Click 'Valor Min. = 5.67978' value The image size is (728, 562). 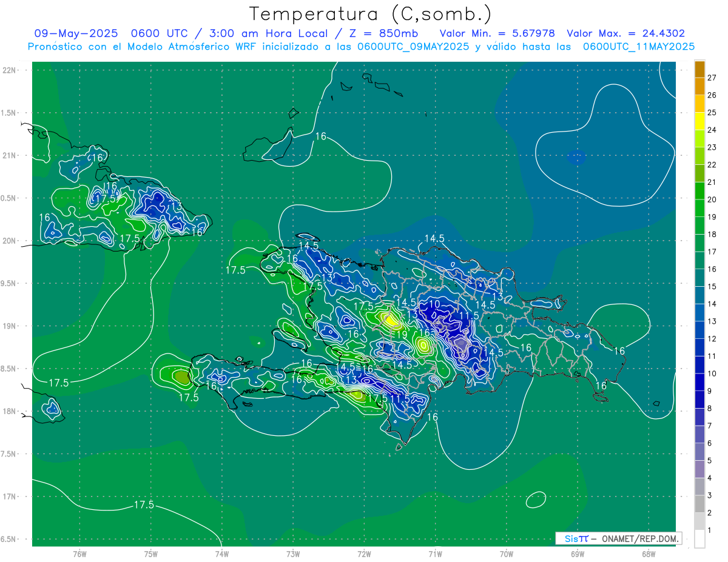(497, 33)
